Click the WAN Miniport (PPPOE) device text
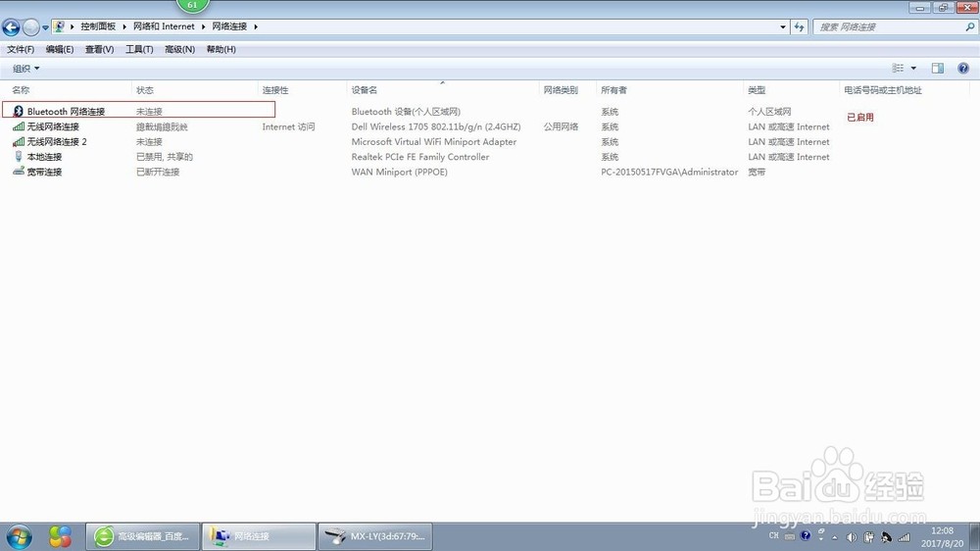Viewport: 980px width, 551px height. (400, 172)
